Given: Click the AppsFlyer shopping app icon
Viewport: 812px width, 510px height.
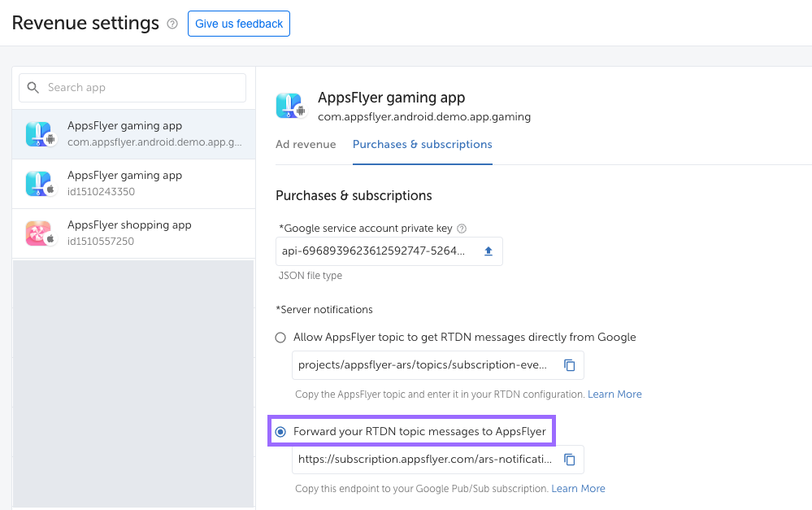Looking at the screenshot, I should coord(39,233).
